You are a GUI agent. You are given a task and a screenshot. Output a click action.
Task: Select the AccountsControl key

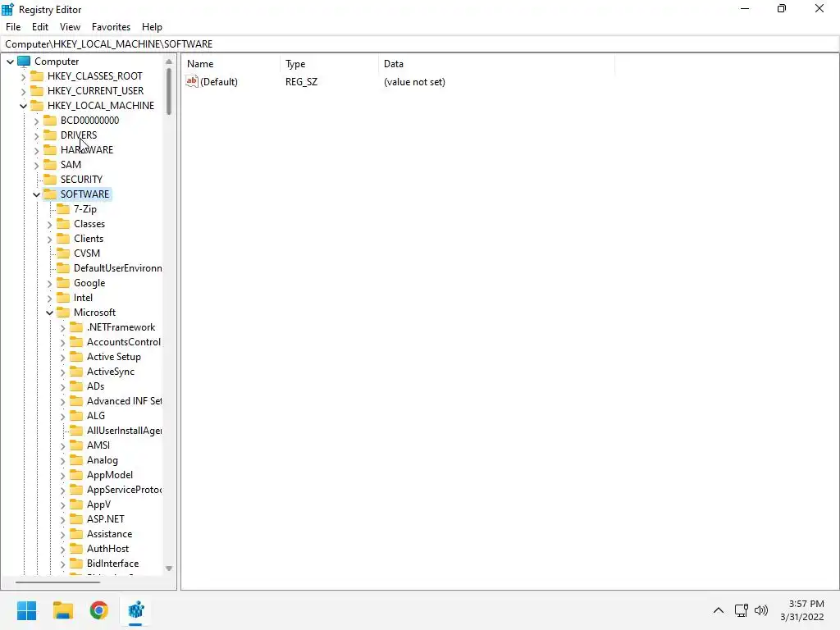point(124,342)
